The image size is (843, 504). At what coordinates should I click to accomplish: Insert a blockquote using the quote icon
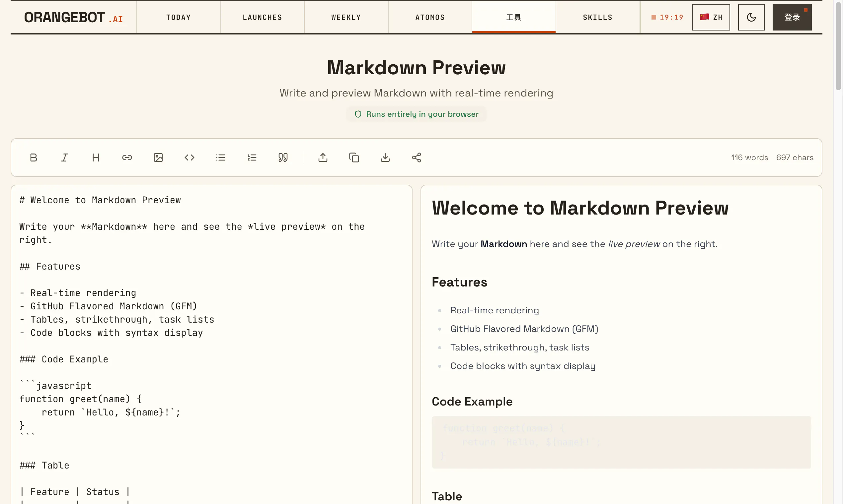(x=283, y=157)
